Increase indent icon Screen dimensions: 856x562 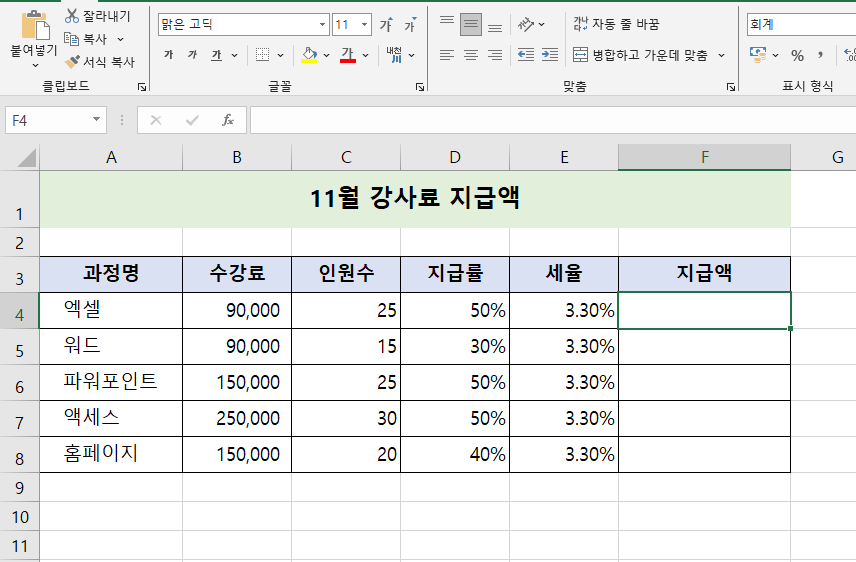(x=550, y=55)
